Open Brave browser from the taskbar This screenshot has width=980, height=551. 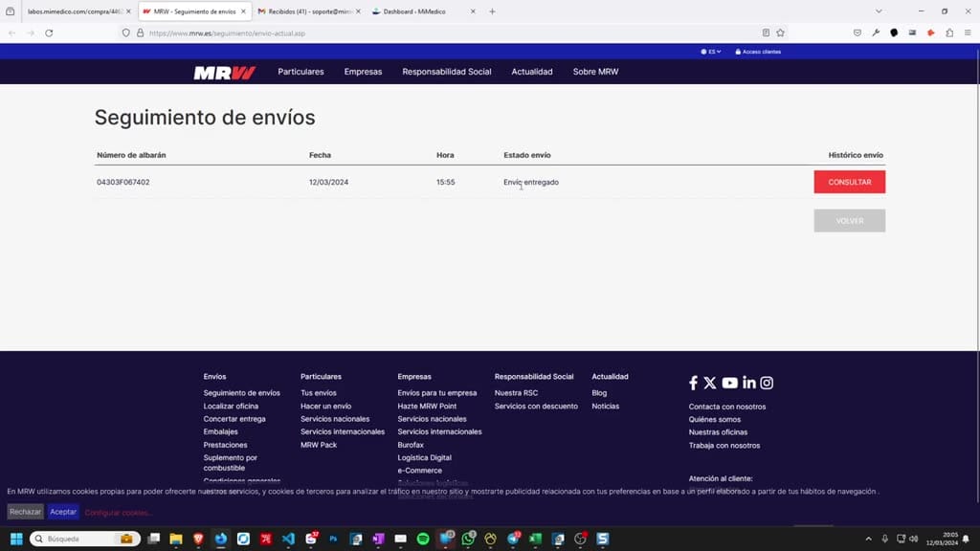coord(198,539)
